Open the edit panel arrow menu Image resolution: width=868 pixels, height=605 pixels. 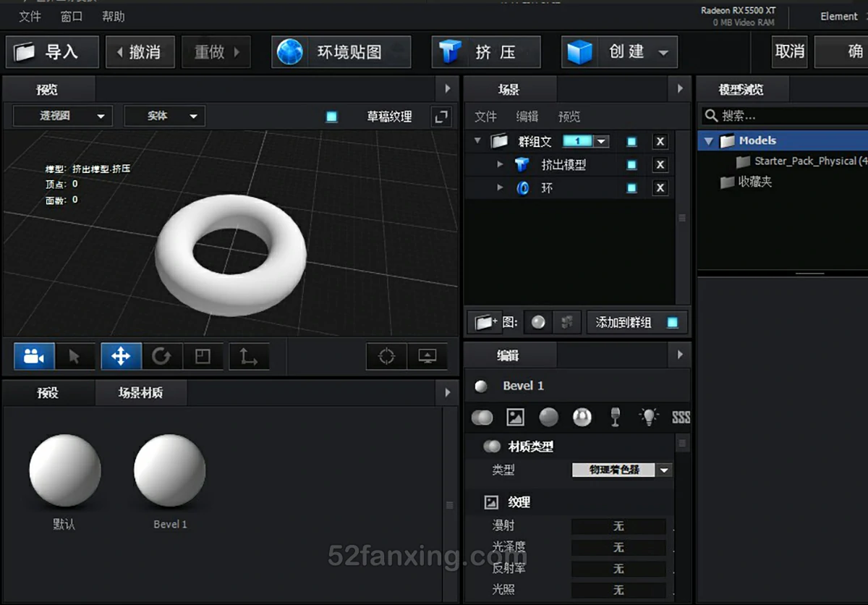(x=680, y=355)
